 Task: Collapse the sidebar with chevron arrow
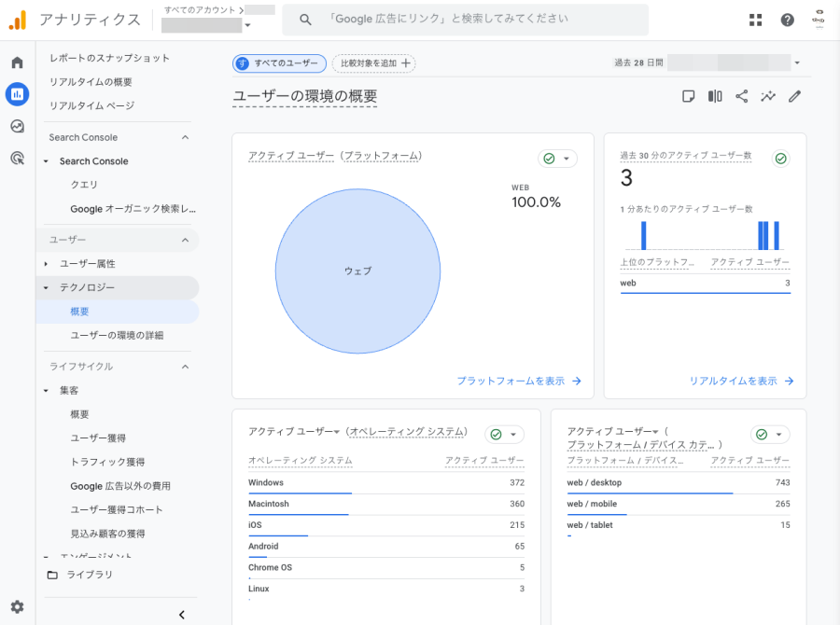pyautogui.click(x=182, y=615)
